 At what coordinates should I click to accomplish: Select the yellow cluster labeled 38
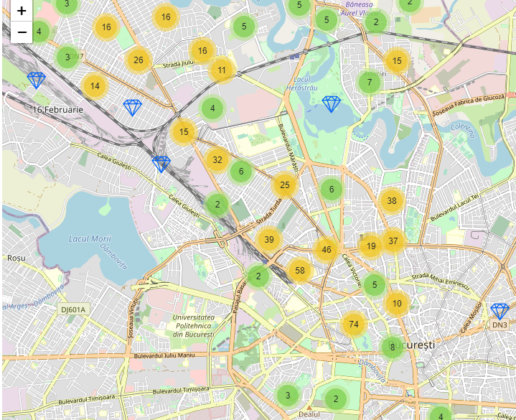click(391, 201)
